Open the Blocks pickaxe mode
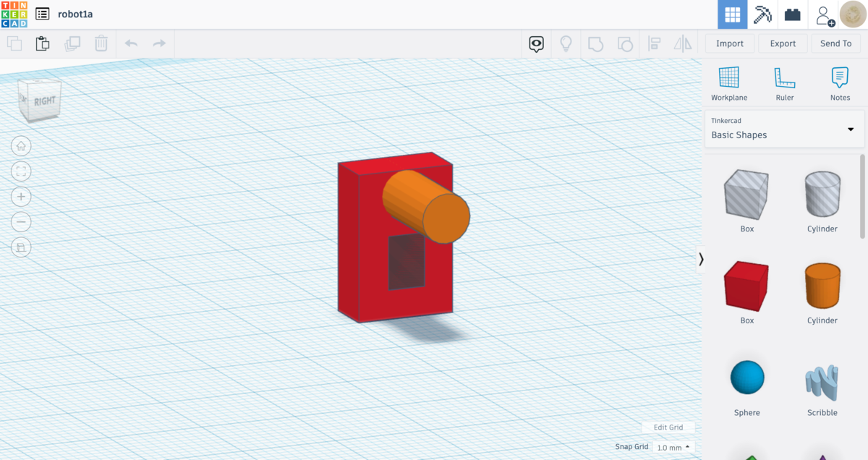This screenshot has width=868, height=460. coord(762,14)
